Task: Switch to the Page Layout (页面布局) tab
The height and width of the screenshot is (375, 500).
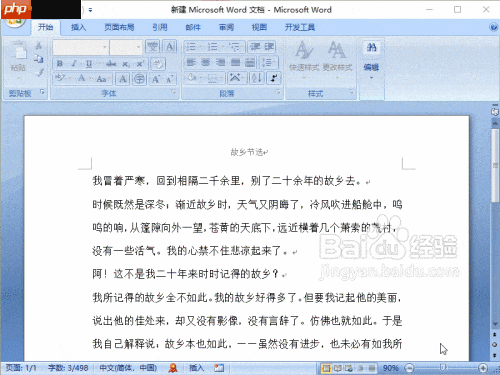Action: (x=119, y=27)
